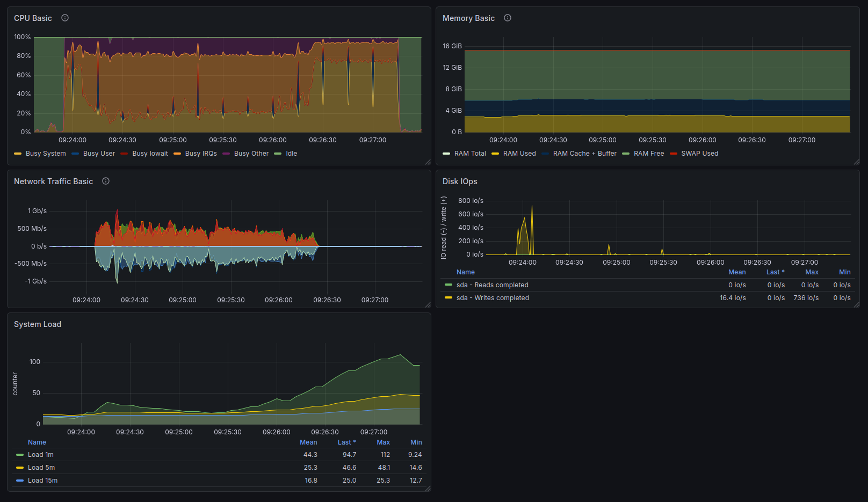Screen dimensions: 868x502
Task: Open color picker for Load 1m swatch
Action: tap(20, 455)
